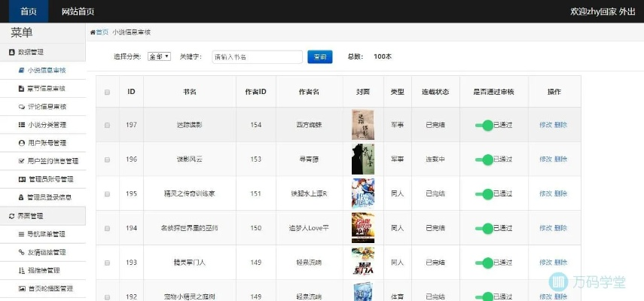
Task: Click author name 铁腿水上漂R
Action: coord(310,193)
